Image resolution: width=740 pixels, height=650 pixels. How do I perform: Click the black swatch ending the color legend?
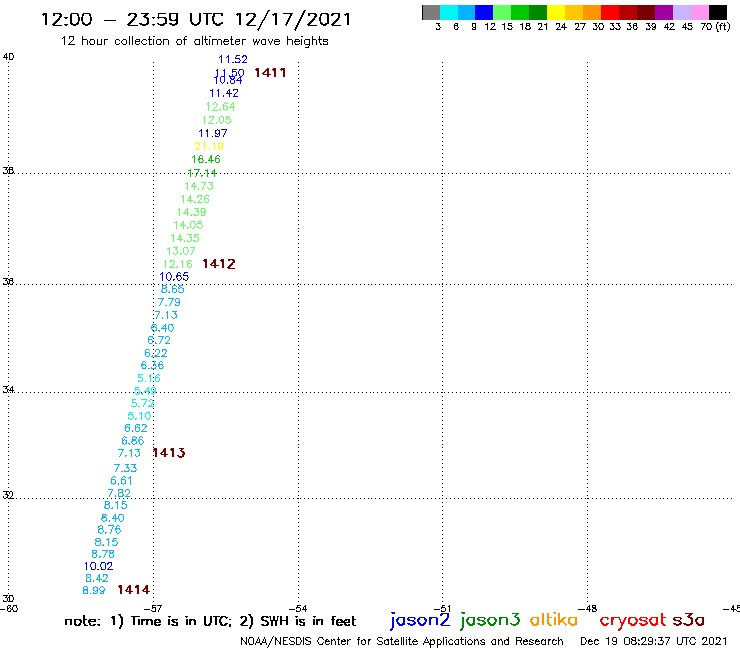pos(718,12)
